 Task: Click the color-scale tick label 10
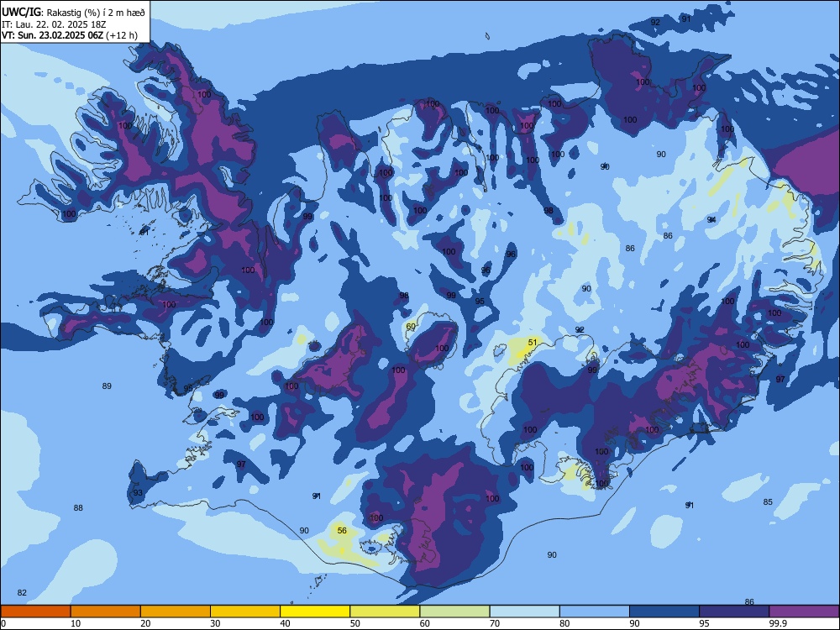[76, 623]
